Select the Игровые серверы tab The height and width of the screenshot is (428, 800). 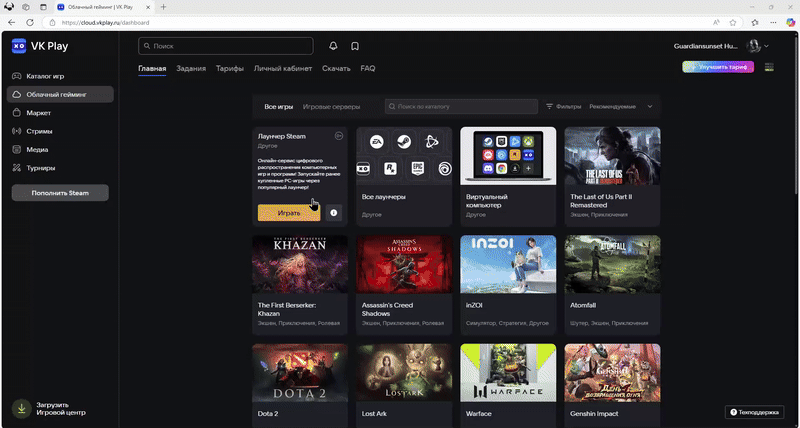point(332,107)
